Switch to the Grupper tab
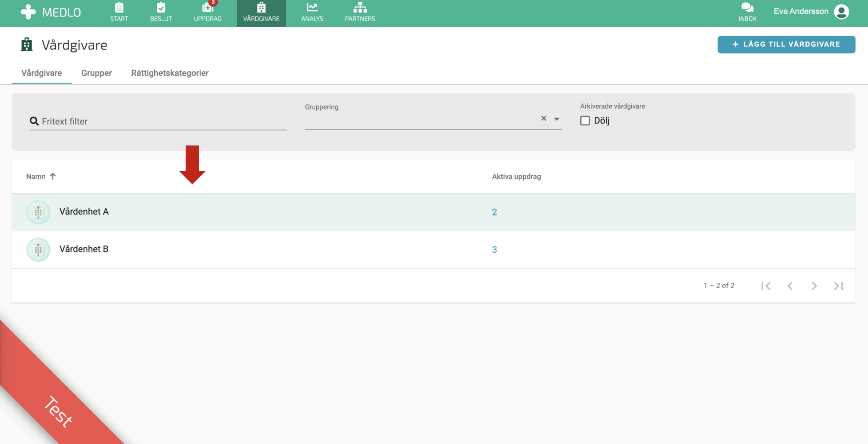This screenshot has width=868, height=444. point(96,73)
